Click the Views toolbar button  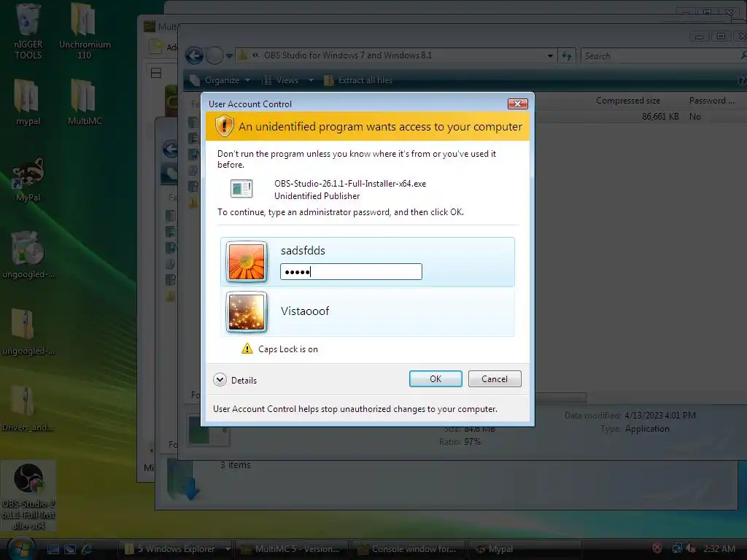click(280, 80)
